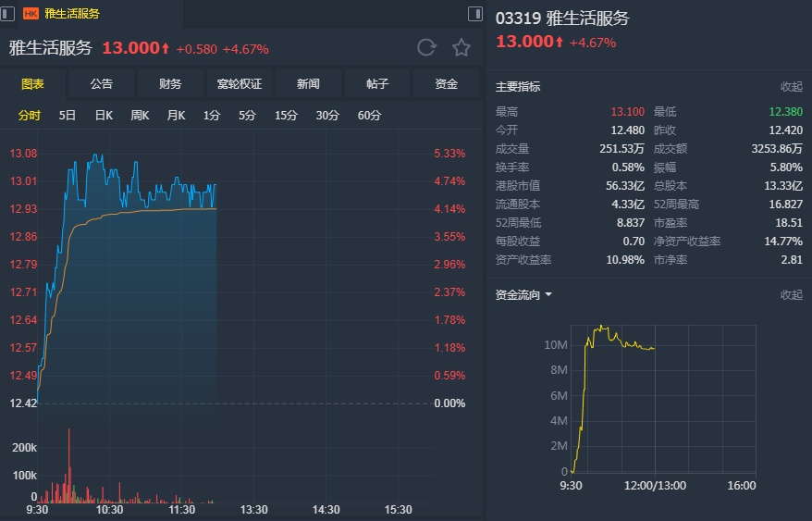The height and width of the screenshot is (521, 812).
Task: Open the 资金流向 dropdown arrow
Action: [548, 295]
